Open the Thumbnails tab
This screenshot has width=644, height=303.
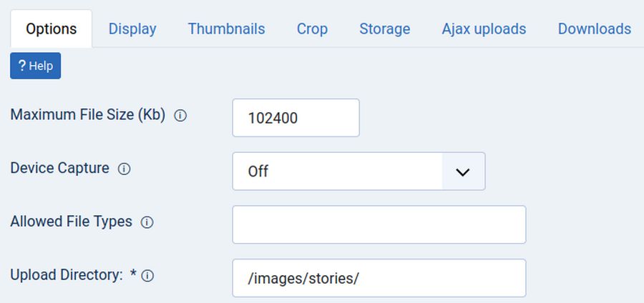point(226,29)
